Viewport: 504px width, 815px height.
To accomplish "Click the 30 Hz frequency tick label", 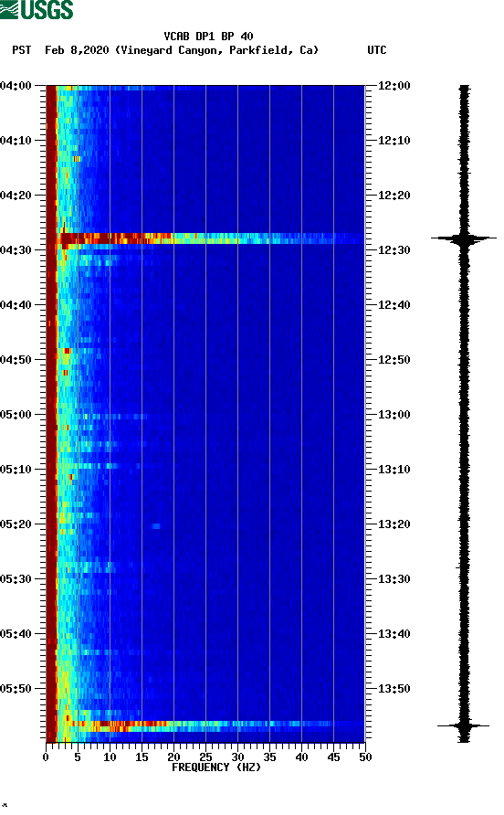I will (x=237, y=757).
